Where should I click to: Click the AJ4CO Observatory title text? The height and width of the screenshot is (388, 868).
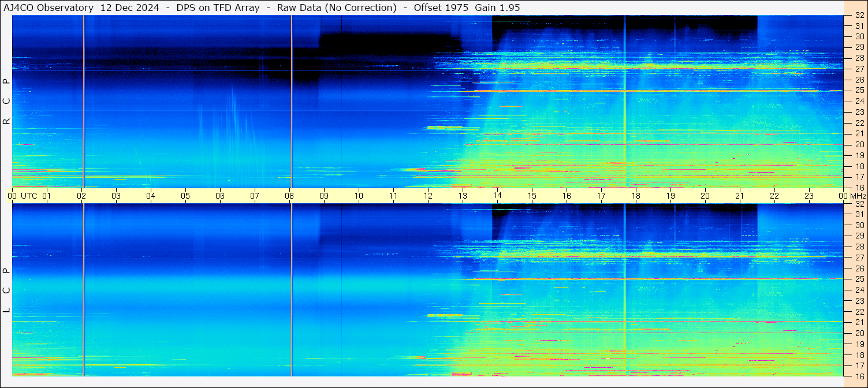(49, 8)
